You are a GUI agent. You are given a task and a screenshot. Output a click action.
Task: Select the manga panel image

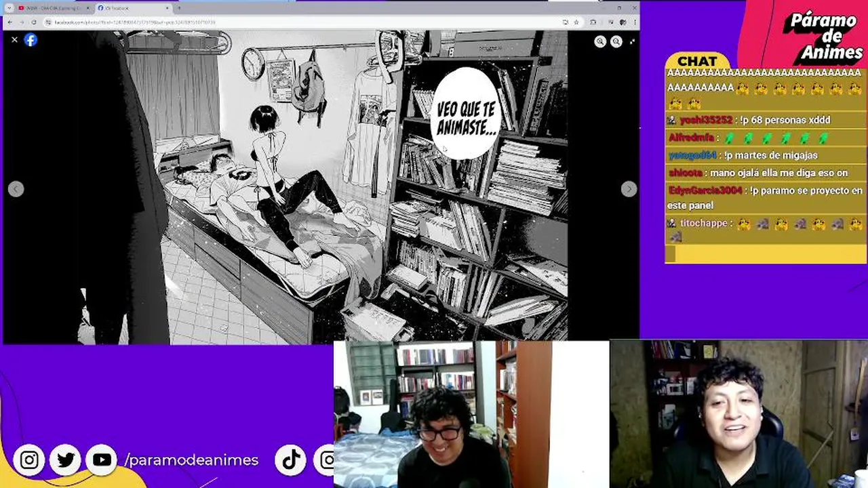click(322, 186)
